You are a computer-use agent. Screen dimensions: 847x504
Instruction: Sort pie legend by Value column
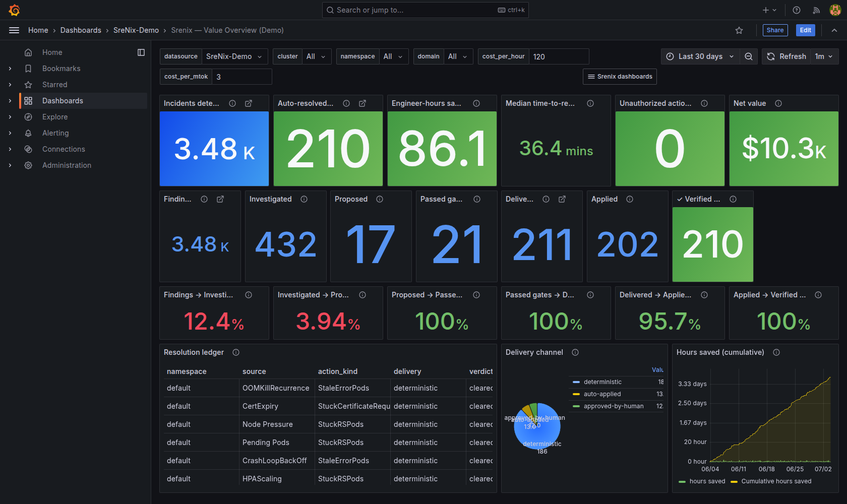pos(657,370)
